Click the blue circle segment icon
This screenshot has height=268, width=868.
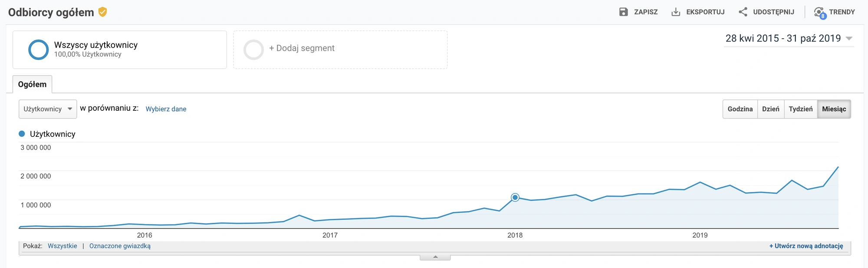pyautogui.click(x=38, y=50)
